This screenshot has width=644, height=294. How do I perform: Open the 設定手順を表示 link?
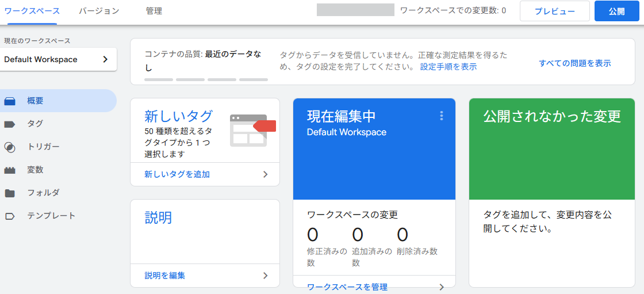tap(448, 67)
